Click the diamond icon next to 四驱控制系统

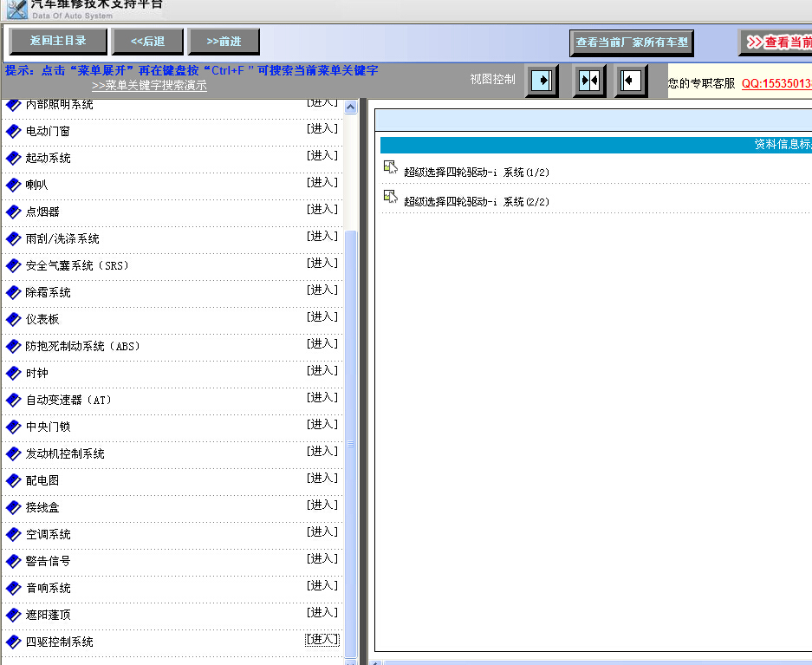13,642
